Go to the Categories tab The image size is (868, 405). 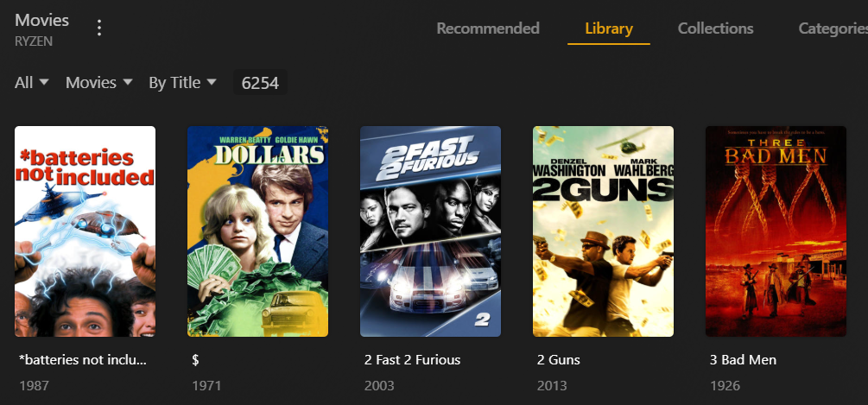pyautogui.click(x=833, y=28)
